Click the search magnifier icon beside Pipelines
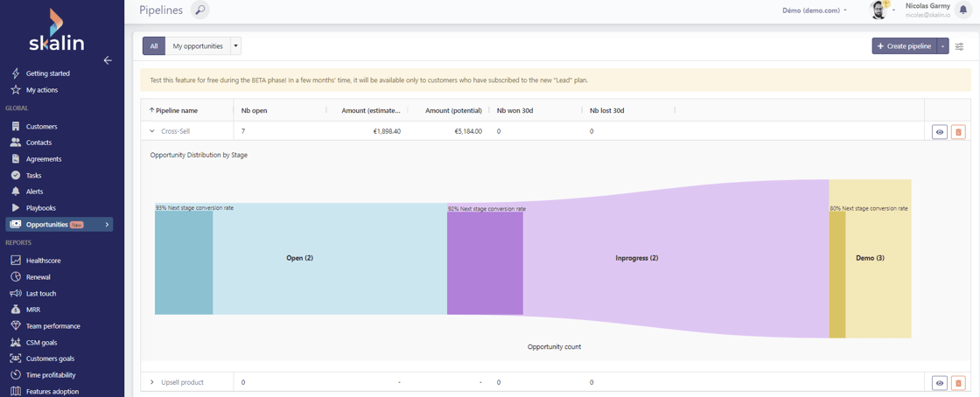 click(200, 10)
